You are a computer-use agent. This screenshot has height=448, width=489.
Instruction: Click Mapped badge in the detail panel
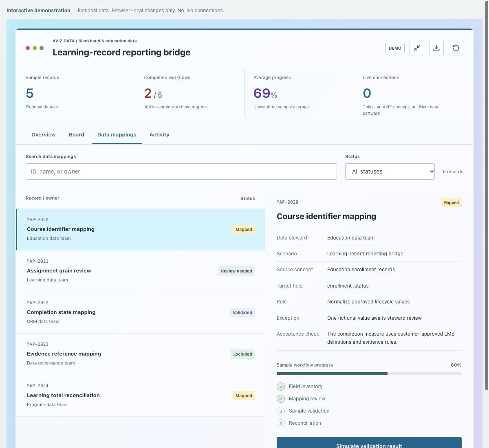[x=452, y=203]
